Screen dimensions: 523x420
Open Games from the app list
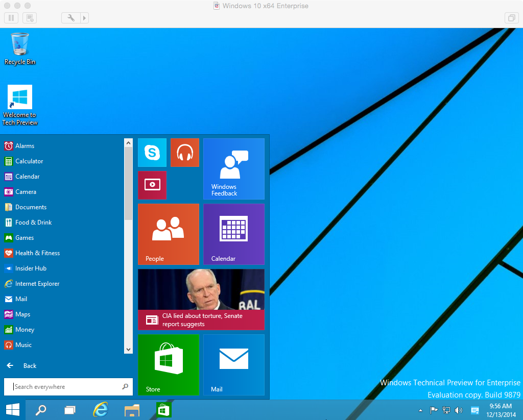tap(62, 238)
